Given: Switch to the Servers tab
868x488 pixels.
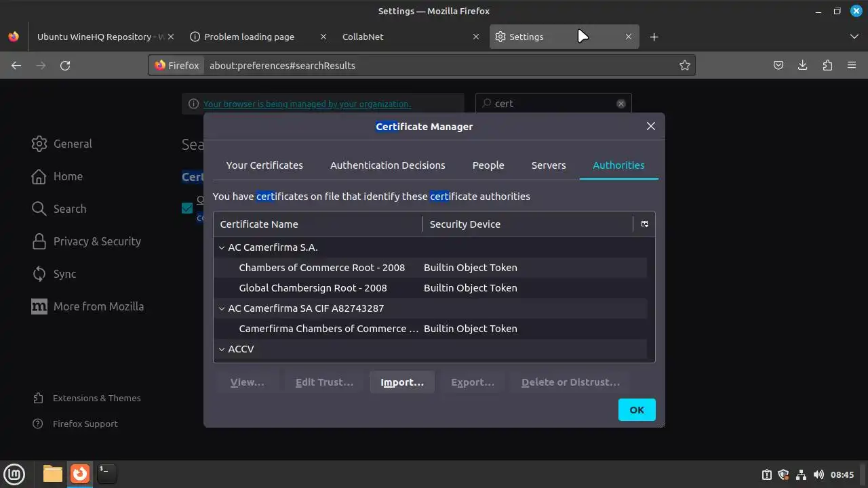Looking at the screenshot, I should click(549, 165).
